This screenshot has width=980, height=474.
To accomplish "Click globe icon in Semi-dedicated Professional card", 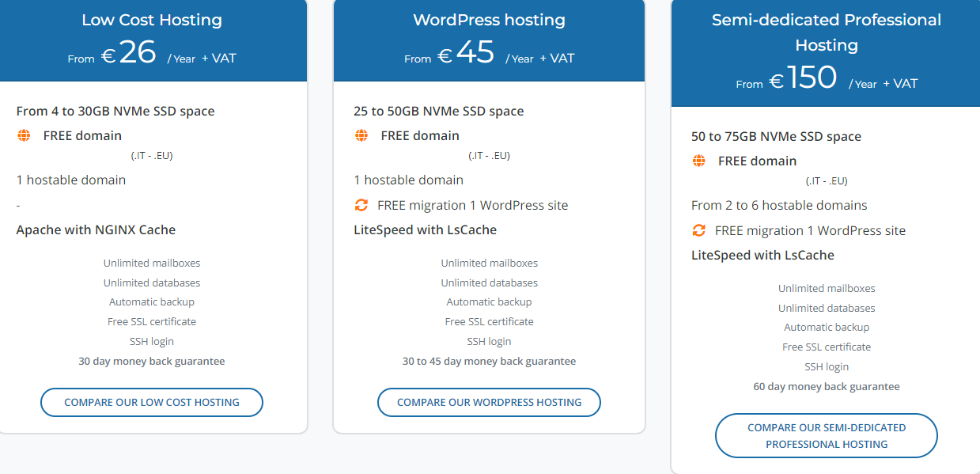I will [x=699, y=161].
